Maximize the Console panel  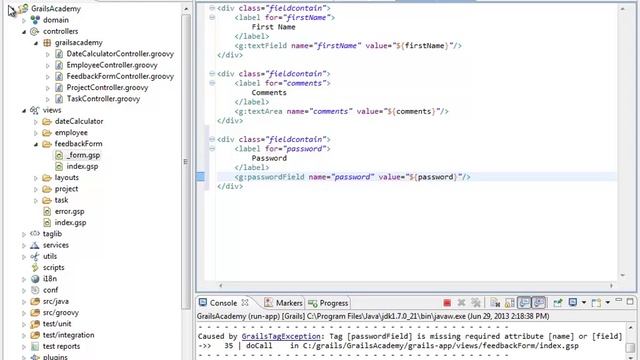click(x=630, y=301)
